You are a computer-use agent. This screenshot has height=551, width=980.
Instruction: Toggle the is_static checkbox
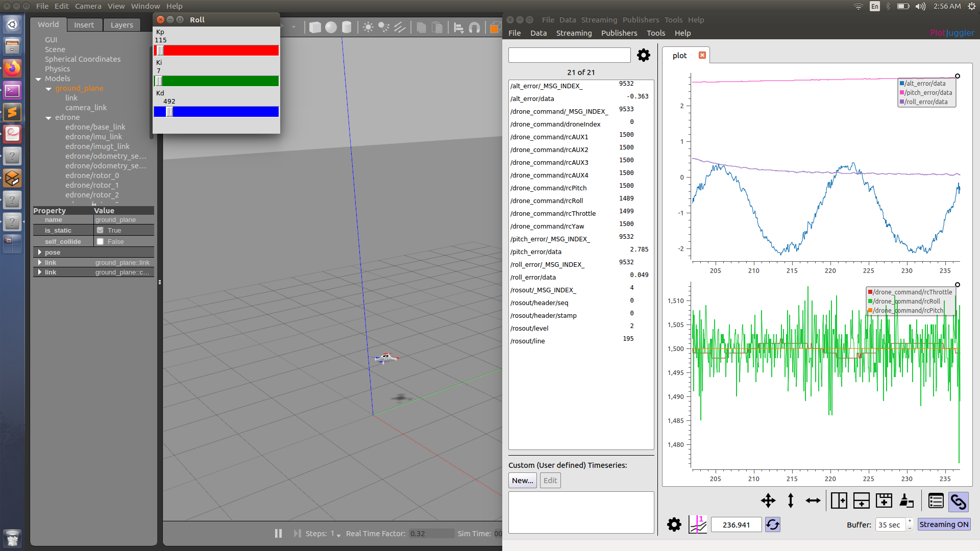[x=101, y=230]
